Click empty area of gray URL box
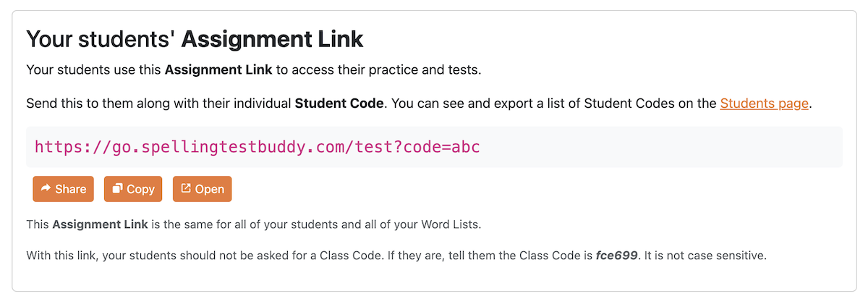 [x=651, y=148]
